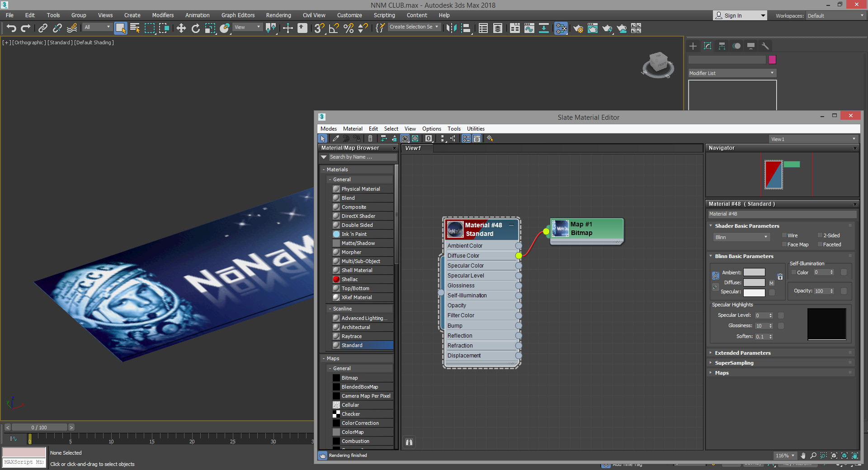This screenshot has width=868, height=470.
Task: Enable the Wire checkbox
Action: pos(784,235)
